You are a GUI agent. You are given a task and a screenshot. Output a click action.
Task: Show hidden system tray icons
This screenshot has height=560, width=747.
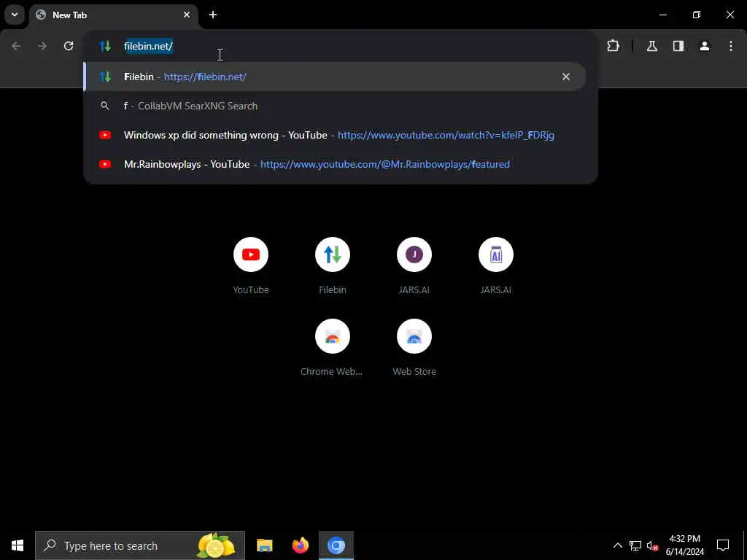click(617, 545)
